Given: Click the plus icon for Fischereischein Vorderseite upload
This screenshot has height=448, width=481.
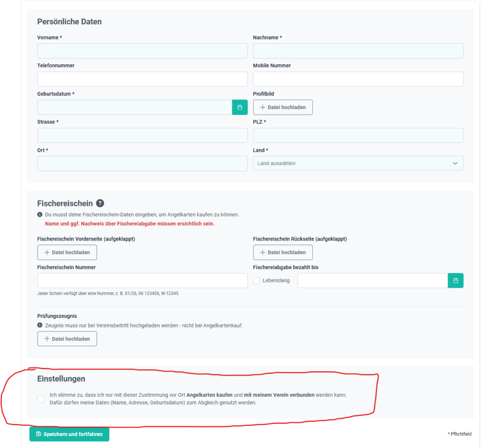Looking at the screenshot, I should (x=47, y=252).
